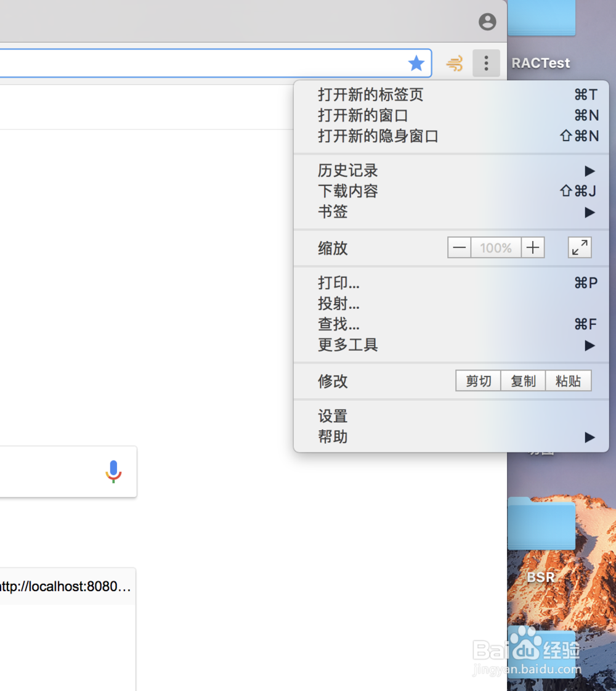
Task: Click the 100% zoom value
Action: 496,248
